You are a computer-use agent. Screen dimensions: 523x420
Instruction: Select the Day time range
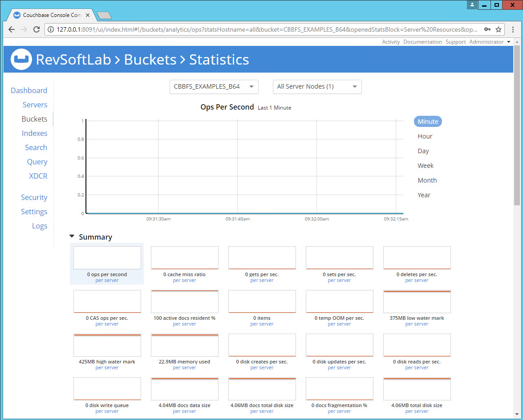click(x=423, y=151)
